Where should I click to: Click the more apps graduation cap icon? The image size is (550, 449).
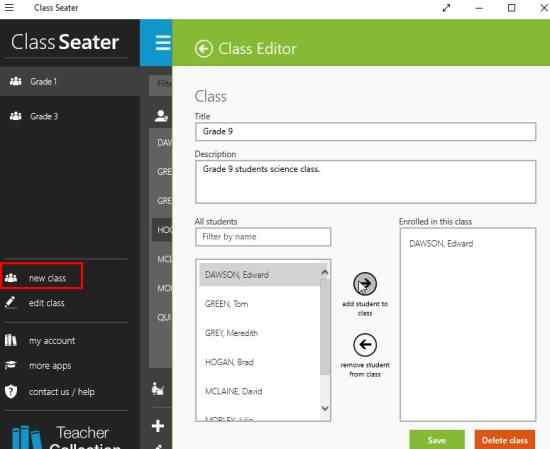point(10,365)
